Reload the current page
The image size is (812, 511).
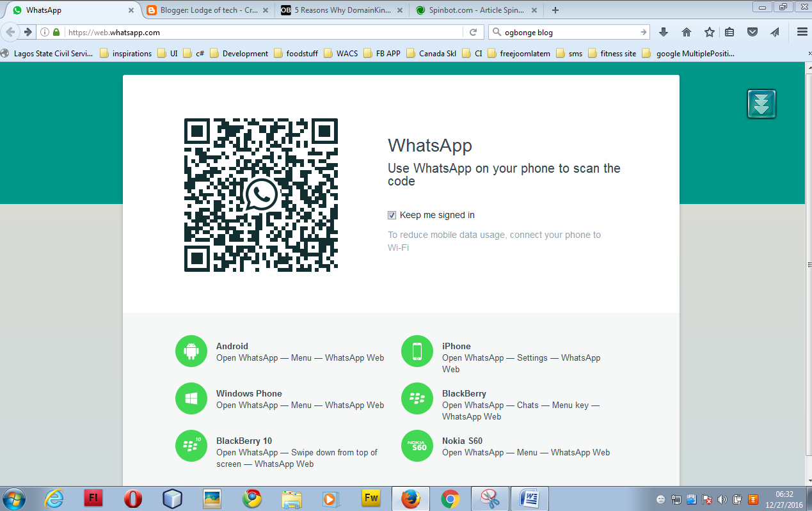[x=474, y=32]
